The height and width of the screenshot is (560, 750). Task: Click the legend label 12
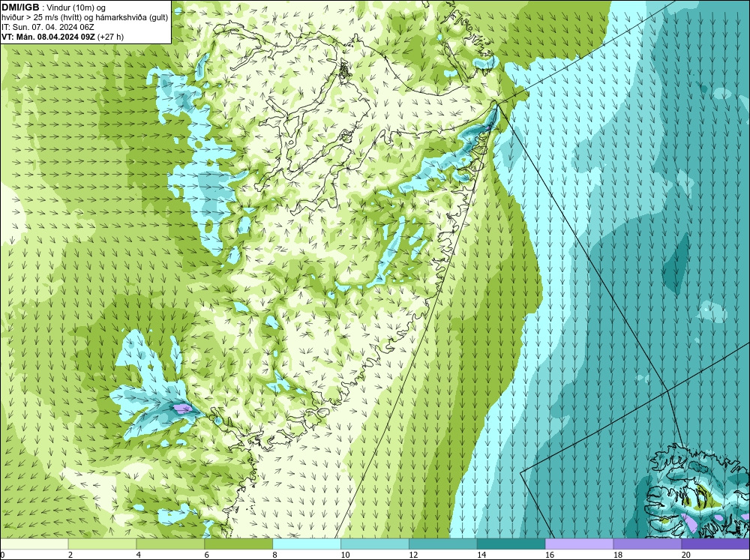click(x=413, y=555)
